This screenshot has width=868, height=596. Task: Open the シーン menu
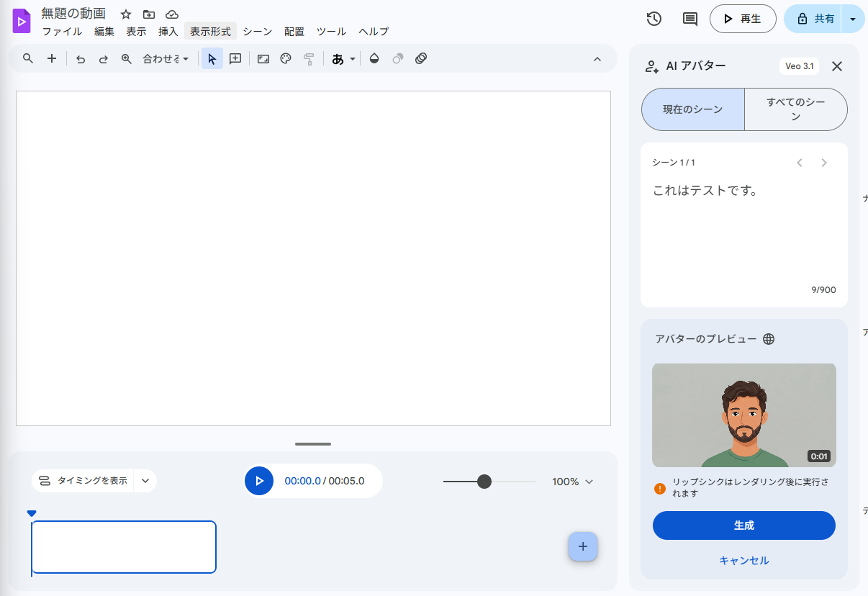[x=257, y=32]
